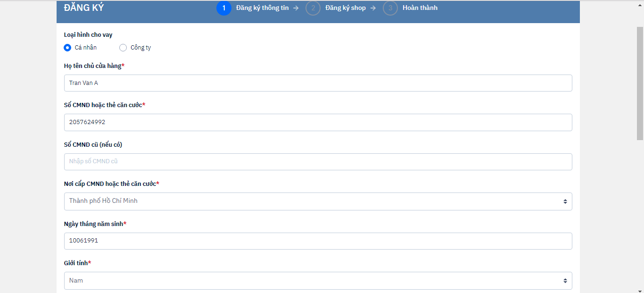
Task: Go to the Hoàn thành step
Action: [420, 8]
